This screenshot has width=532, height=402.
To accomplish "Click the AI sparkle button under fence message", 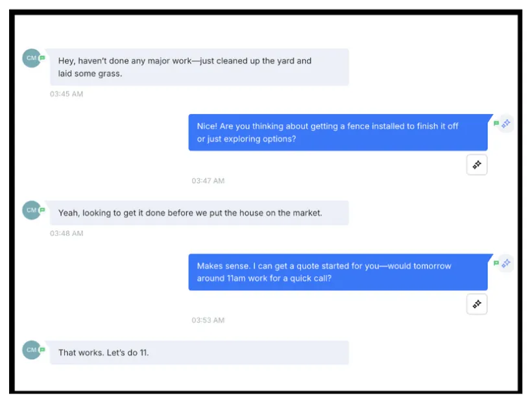I will pyautogui.click(x=477, y=165).
